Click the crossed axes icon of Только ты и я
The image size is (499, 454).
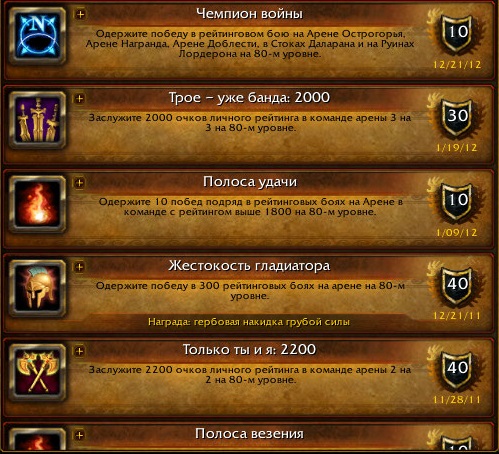37,372
